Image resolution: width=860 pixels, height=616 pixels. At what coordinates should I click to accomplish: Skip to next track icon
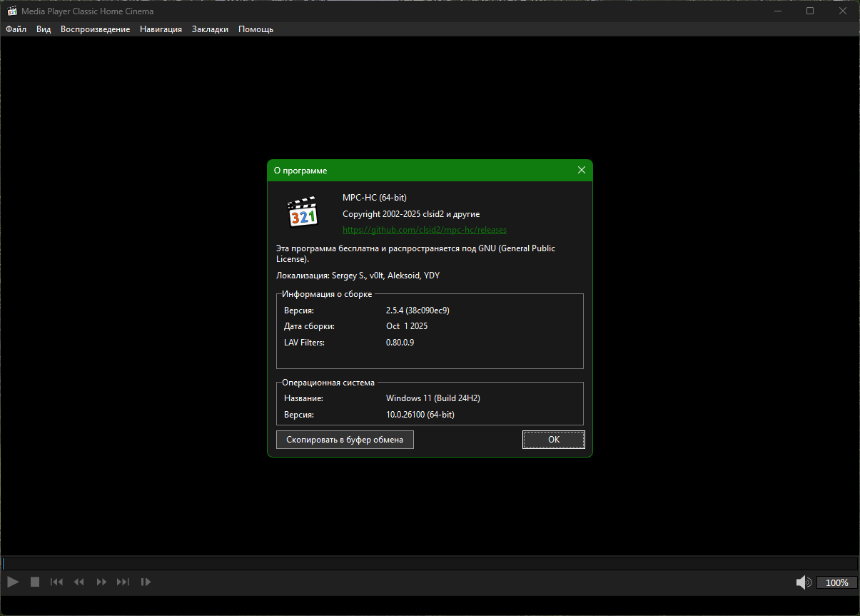pyautogui.click(x=123, y=582)
